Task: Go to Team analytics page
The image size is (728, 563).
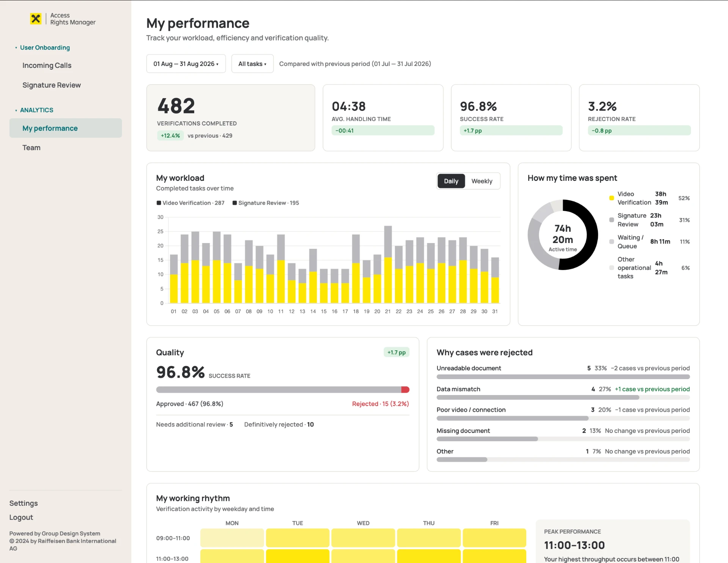Action: pyautogui.click(x=31, y=147)
